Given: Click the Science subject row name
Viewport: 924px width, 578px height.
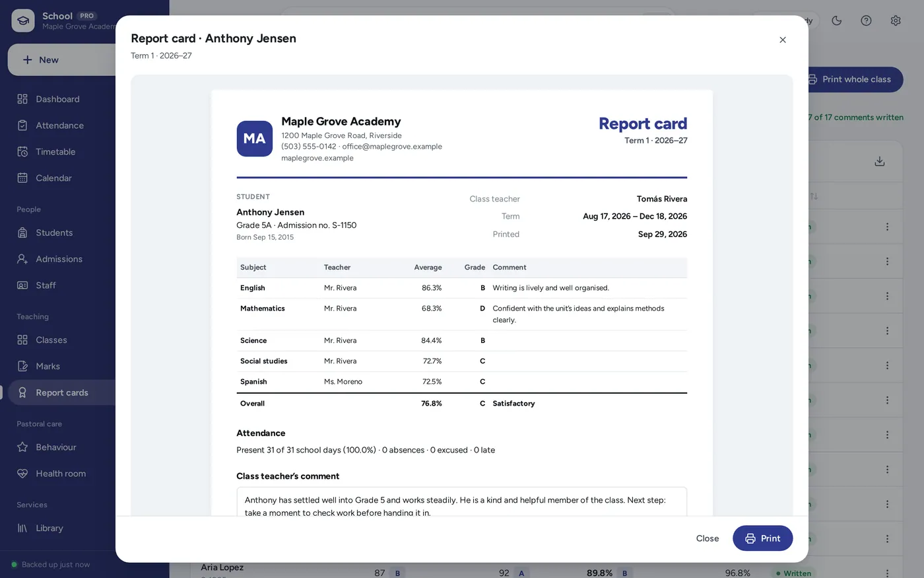Looking at the screenshot, I should [x=253, y=341].
